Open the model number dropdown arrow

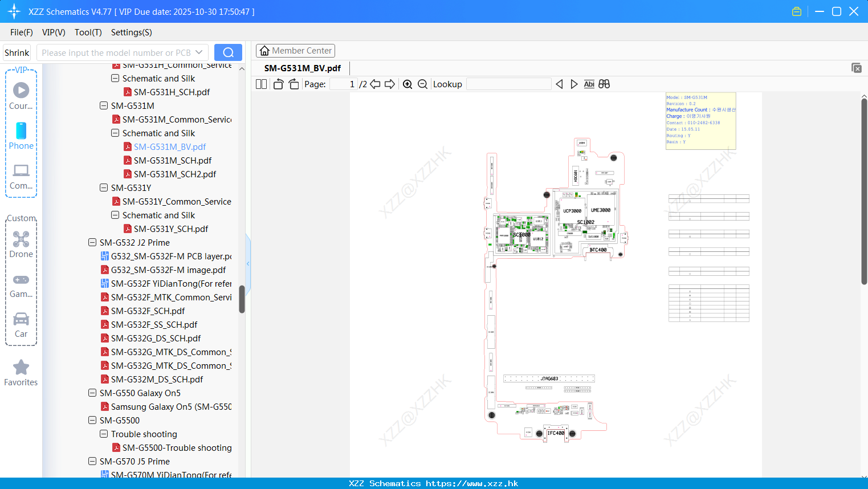pyautogui.click(x=199, y=52)
